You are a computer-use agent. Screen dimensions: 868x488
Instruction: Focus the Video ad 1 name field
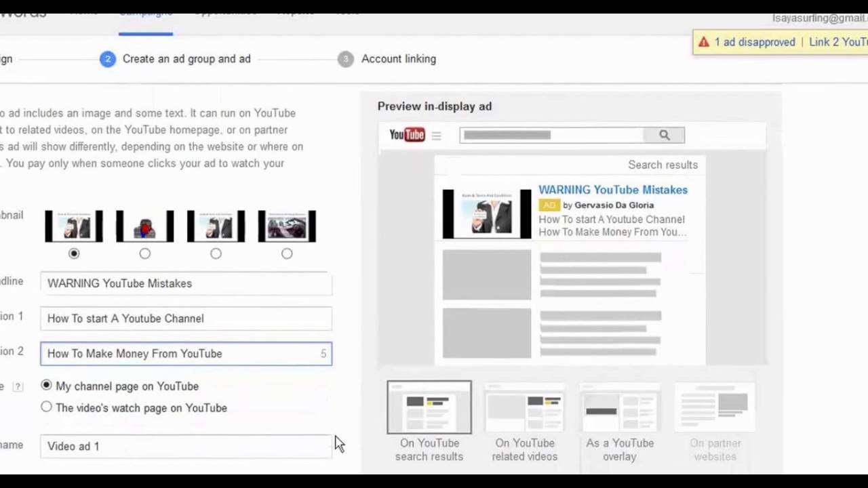coord(186,446)
